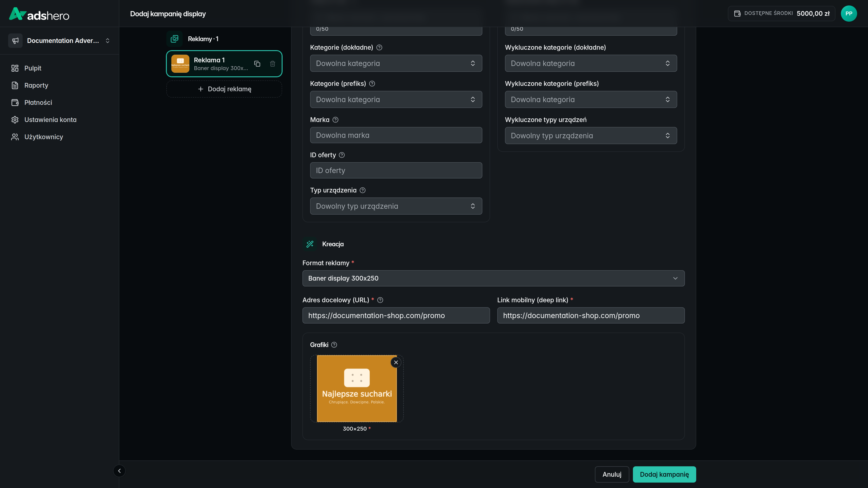This screenshot has height=488, width=868.
Task: Show help for Typ urządzenia
Action: coord(363,190)
